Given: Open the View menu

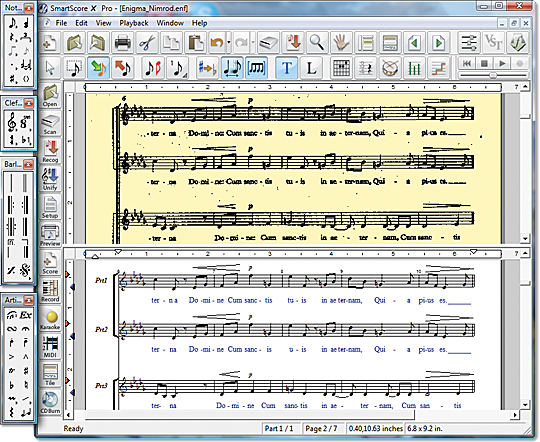Looking at the screenshot, I should pyautogui.click(x=103, y=23).
